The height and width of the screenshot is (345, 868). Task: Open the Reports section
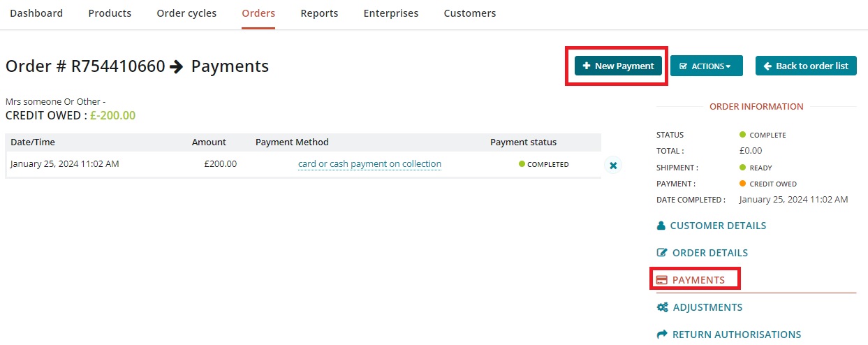[x=319, y=13]
